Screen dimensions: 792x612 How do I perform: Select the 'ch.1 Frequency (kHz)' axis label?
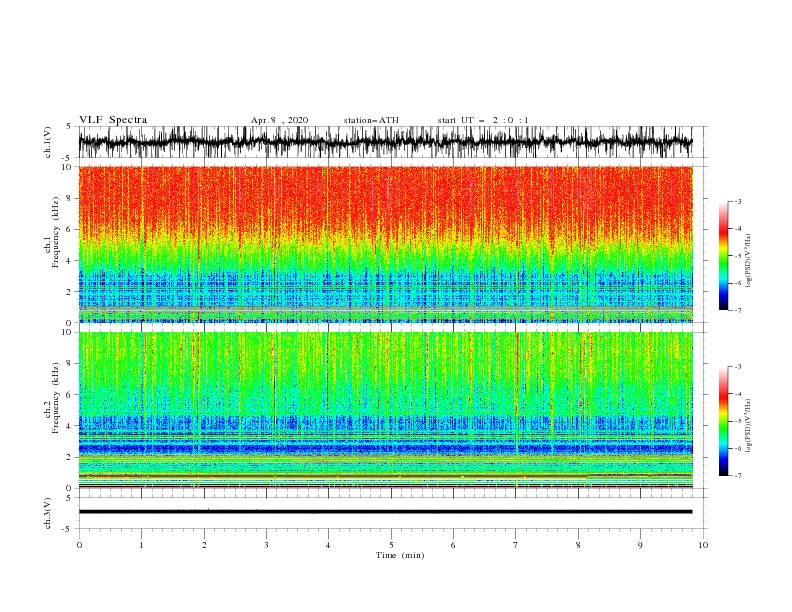coord(52,244)
